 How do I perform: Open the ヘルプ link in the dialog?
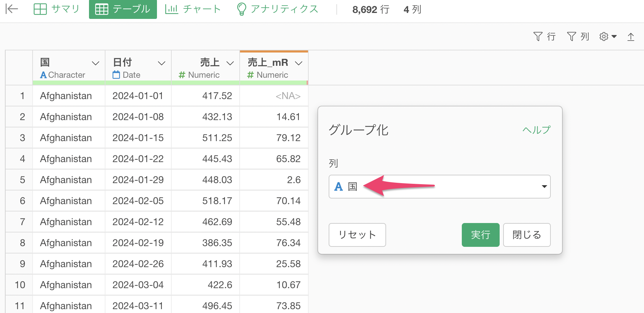coord(536,130)
